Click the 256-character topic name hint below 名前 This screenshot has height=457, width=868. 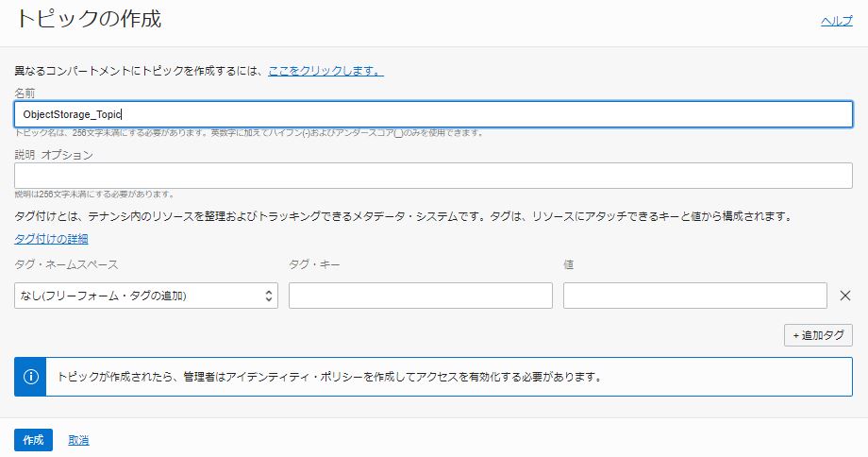tap(249, 133)
